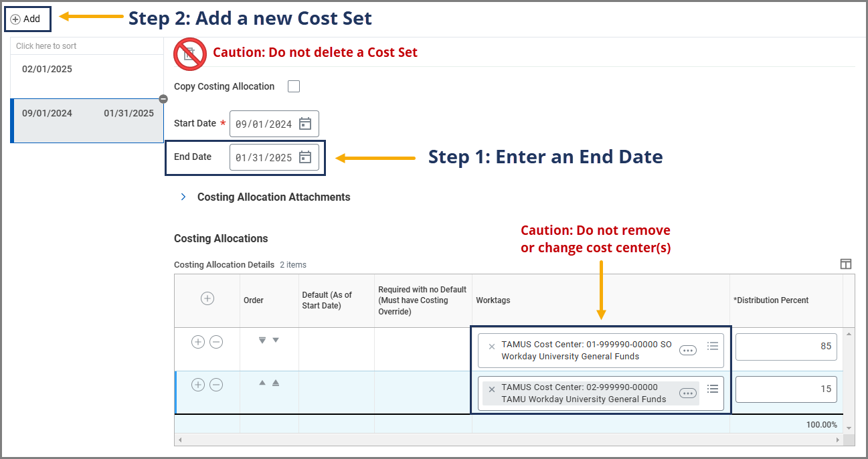Add a row below the second allocation

click(198, 385)
